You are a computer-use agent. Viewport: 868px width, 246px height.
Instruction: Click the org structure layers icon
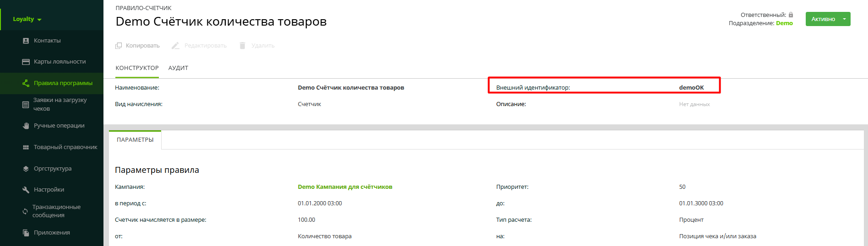click(26, 169)
